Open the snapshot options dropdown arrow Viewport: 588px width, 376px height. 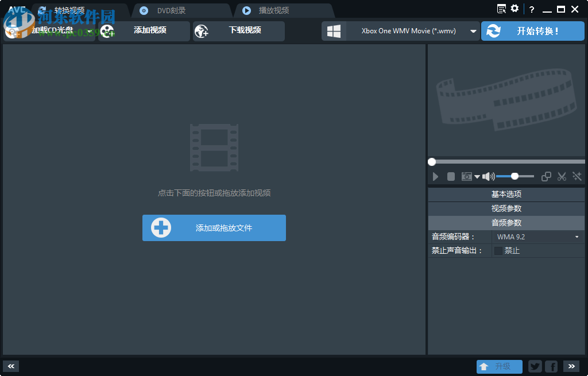point(477,176)
